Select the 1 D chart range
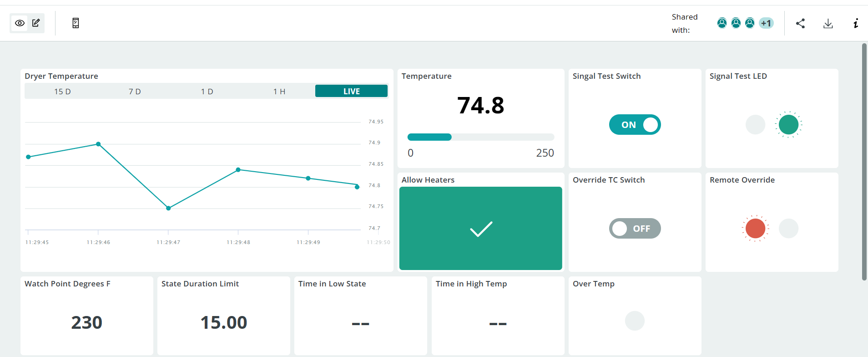Image resolution: width=868 pixels, height=357 pixels. tap(207, 92)
